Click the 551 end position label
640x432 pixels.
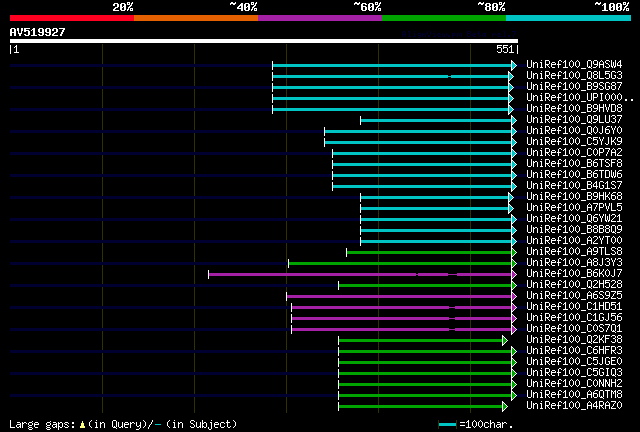(505, 49)
